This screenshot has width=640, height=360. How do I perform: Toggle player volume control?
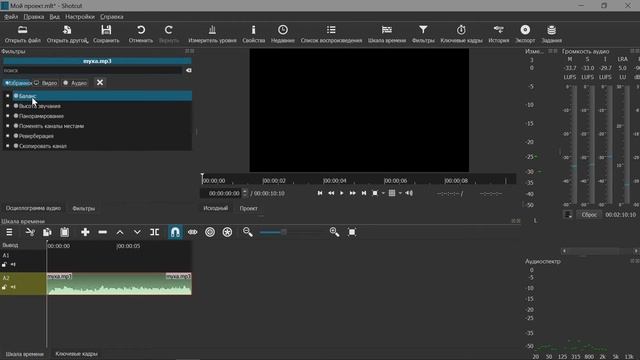409,193
